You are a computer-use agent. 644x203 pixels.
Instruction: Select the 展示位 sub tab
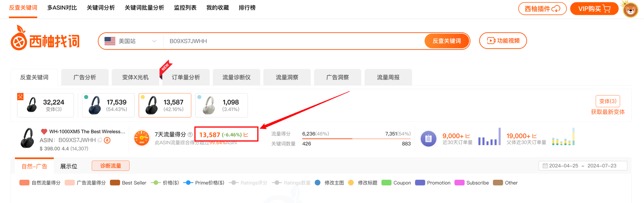[69, 166]
